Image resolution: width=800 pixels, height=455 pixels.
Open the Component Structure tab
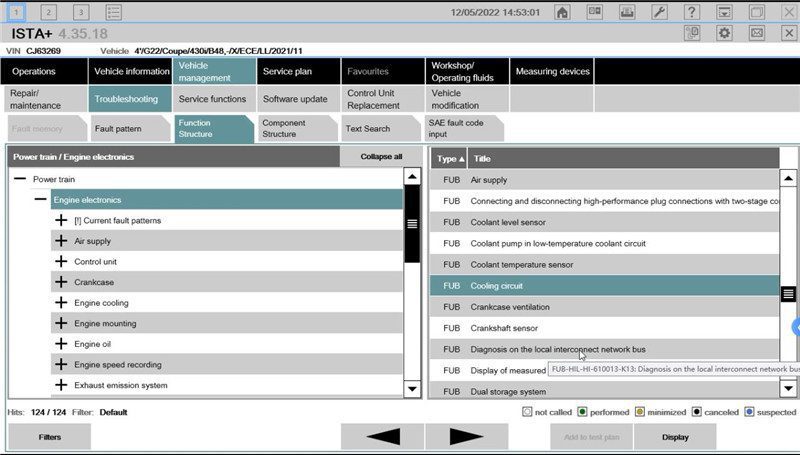[x=298, y=129]
